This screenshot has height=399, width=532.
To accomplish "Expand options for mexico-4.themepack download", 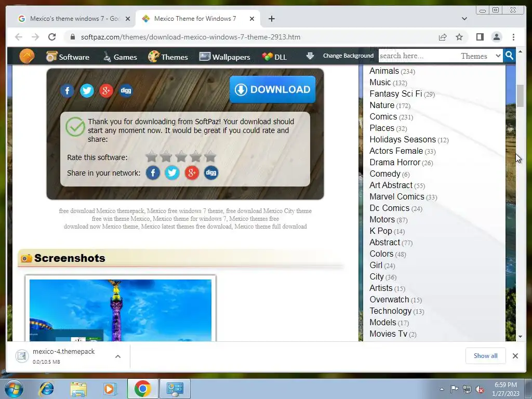I will [x=118, y=356].
